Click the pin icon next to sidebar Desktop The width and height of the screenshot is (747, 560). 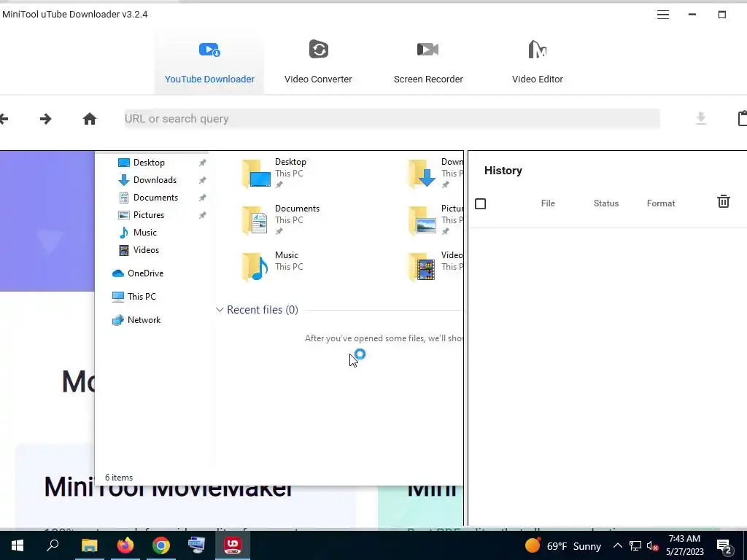(203, 163)
